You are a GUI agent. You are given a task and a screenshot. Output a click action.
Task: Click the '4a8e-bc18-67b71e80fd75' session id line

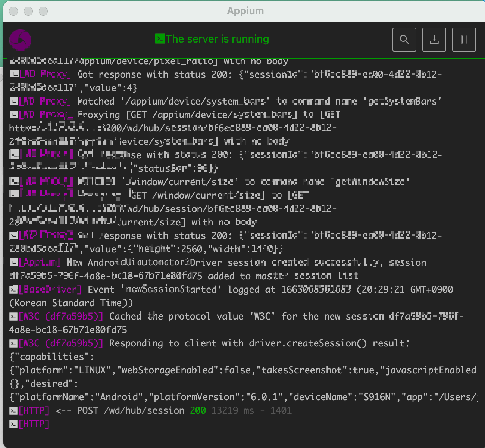[x=68, y=330]
